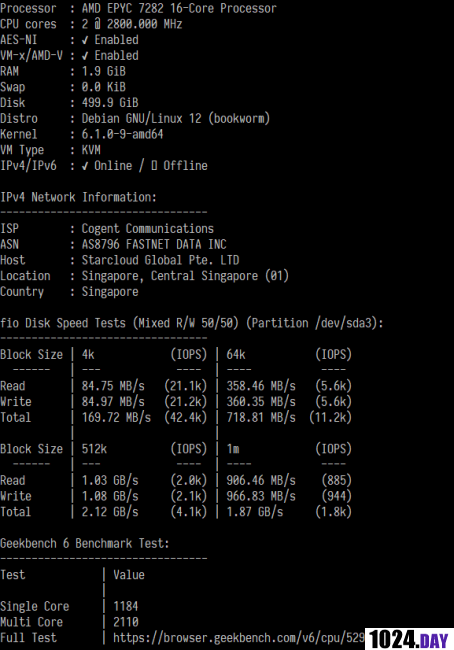Image resolution: width=454 pixels, height=650 pixels.
Task: Click the 512k total 2.12 GB/s value
Action: 110,512
